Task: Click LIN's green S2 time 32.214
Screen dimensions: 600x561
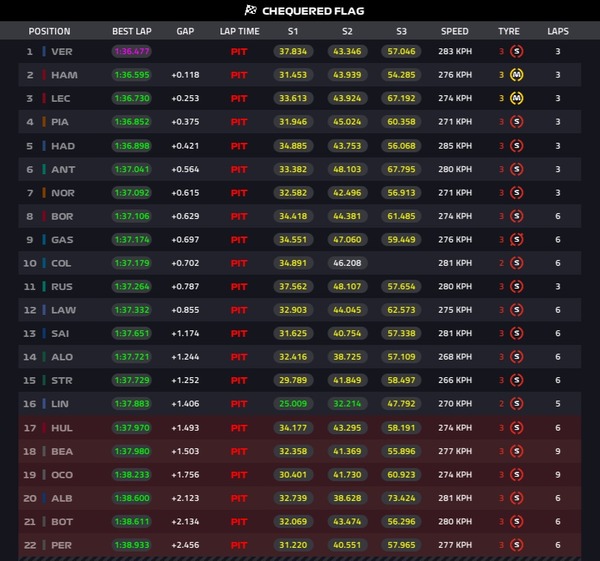Action: point(347,404)
